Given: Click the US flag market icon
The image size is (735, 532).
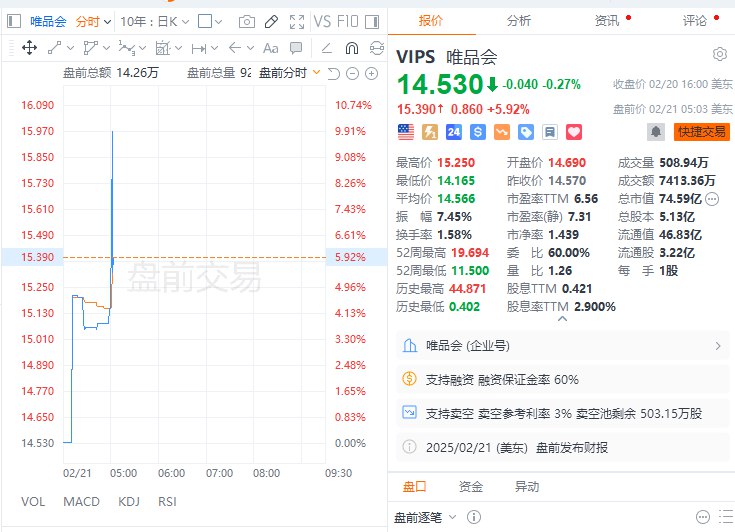Looking at the screenshot, I should click(x=406, y=132).
